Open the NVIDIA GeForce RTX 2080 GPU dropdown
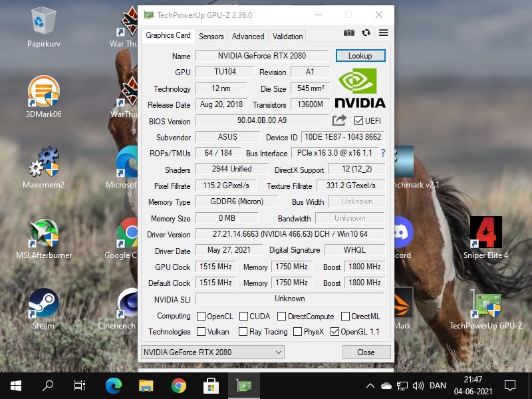Screen dimensions: 532x399 (212, 352)
